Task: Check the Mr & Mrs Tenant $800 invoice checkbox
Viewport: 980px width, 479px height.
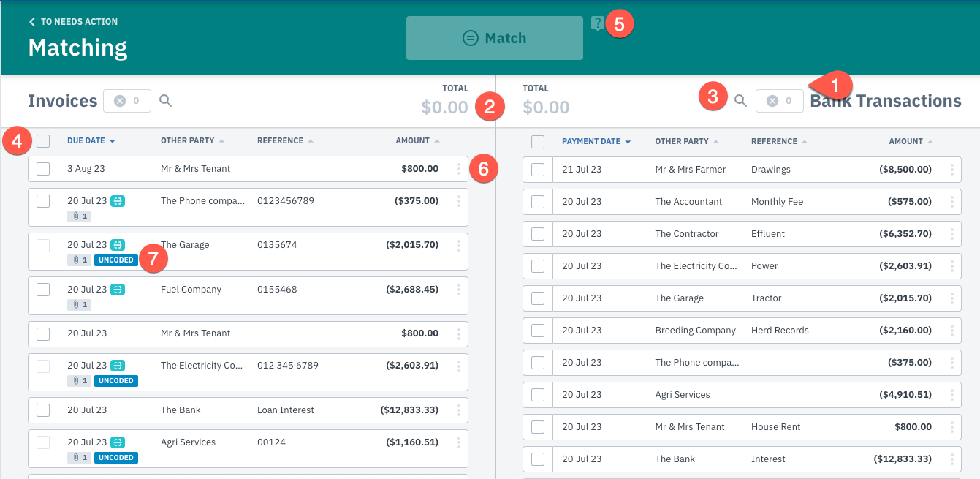Action: click(x=43, y=333)
